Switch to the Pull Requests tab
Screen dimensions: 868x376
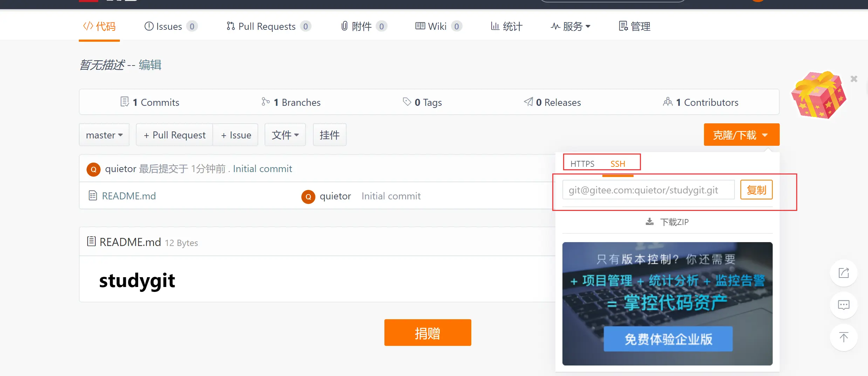point(269,26)
